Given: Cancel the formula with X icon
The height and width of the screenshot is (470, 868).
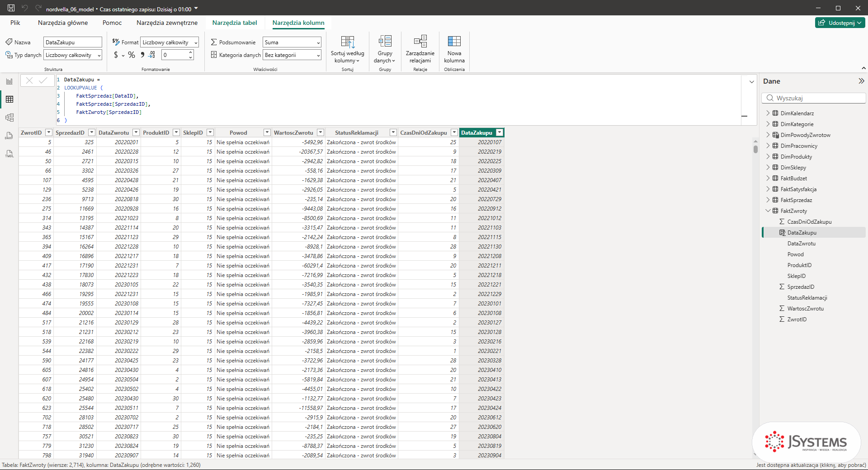Looking at the screenshot, I should pos(29,80).
